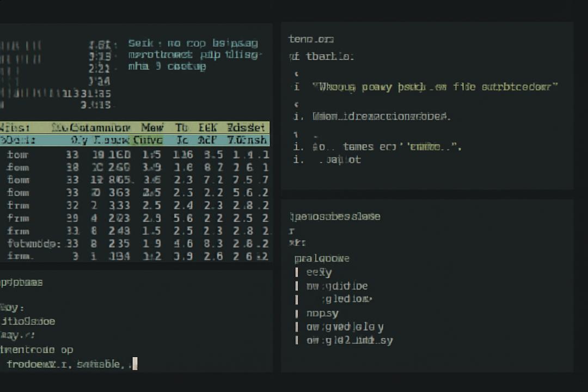Expand the 'pralqoowe' tree heading
The height and width of the screenshot is (392, 588).
click(x=322, y=259)
